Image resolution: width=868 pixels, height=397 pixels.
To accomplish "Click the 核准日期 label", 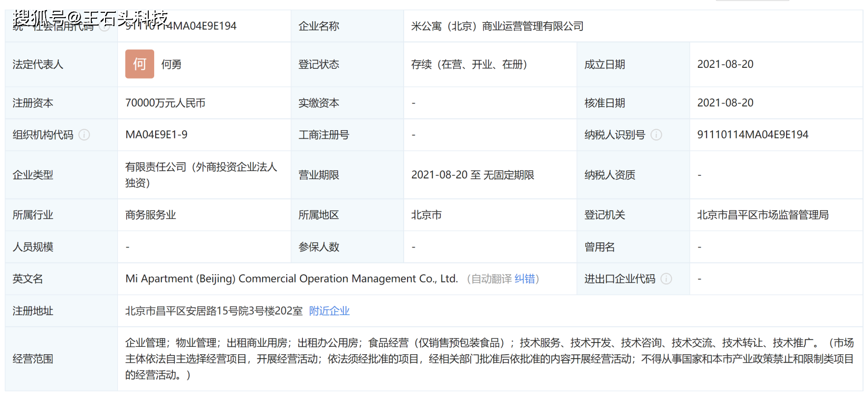I will [604, 103].
